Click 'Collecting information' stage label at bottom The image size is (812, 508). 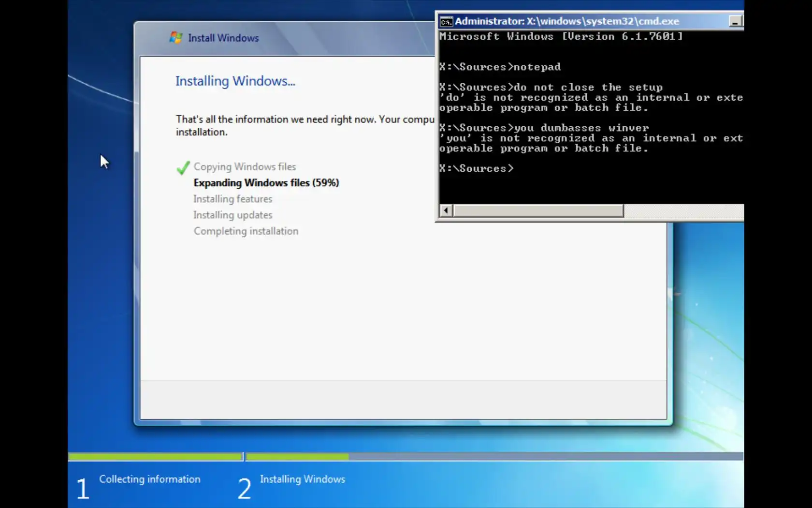(x=150, y=479)
